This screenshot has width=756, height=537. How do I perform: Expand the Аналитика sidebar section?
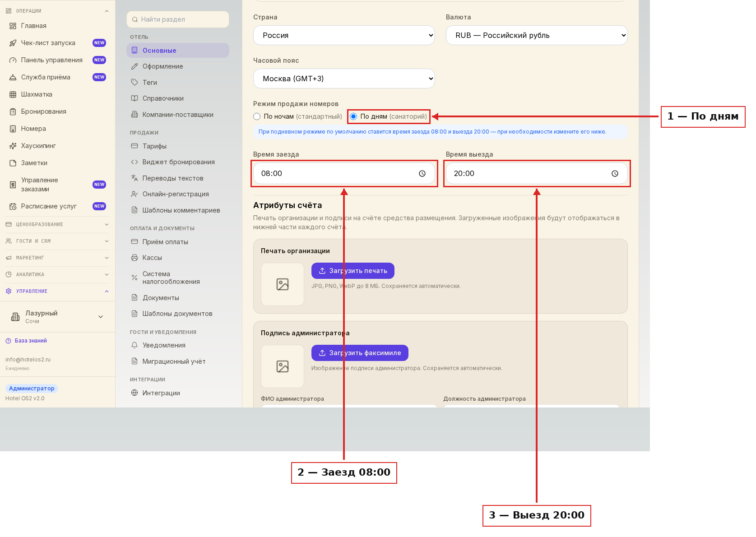(x=57, y=274)
